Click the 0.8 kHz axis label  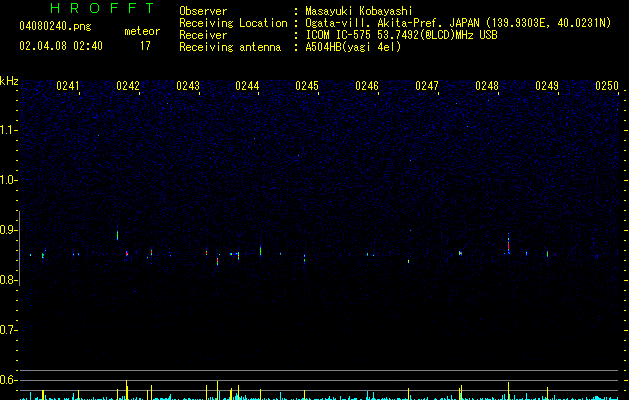click(8, 280)
